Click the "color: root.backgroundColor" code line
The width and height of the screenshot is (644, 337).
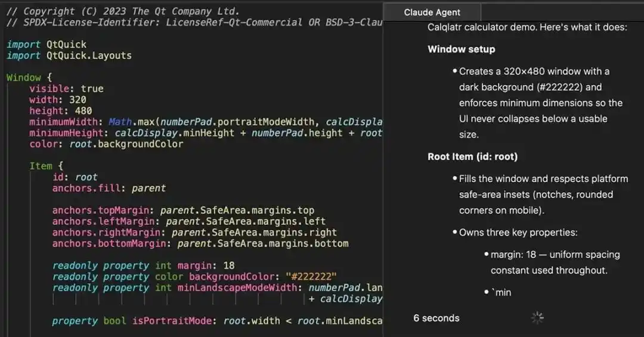pyautogui.click(x=106, y=144)
